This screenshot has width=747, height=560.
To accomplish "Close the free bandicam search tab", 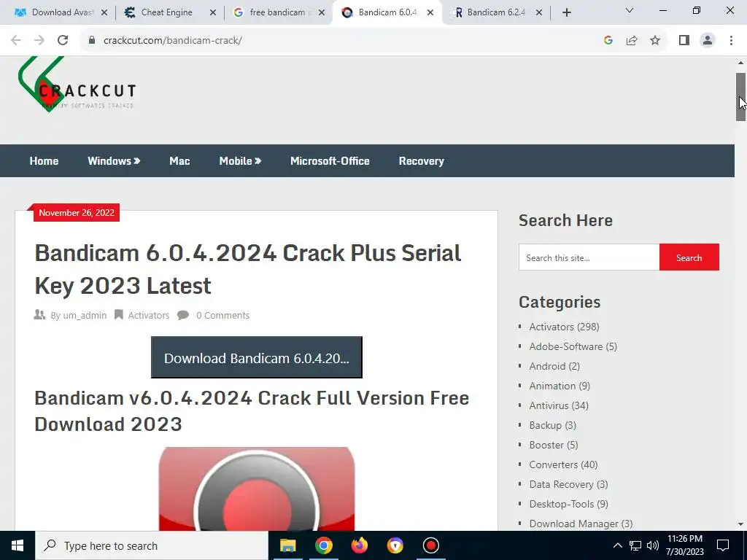I will click(x=322, y=13).
